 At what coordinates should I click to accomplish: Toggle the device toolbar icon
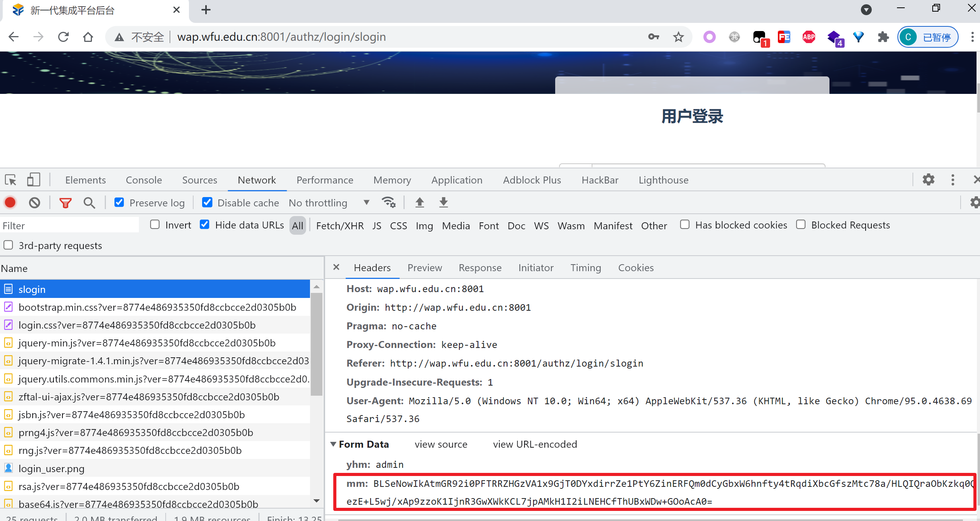33,180
